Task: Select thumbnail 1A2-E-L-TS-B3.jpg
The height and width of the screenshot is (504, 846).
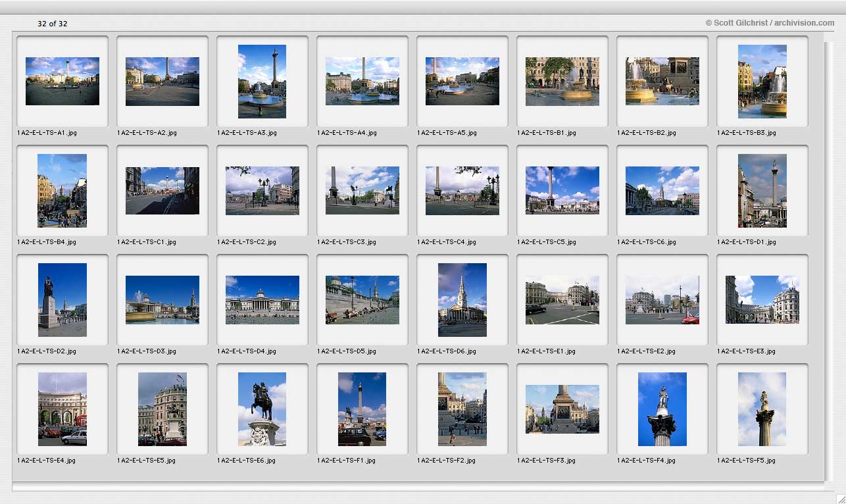Action: (762, 82)
